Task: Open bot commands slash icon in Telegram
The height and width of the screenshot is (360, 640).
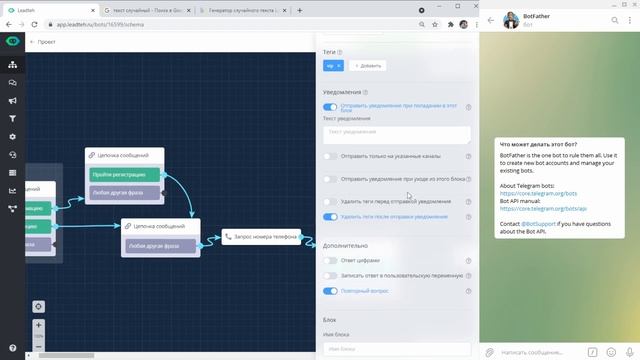Action: click(x=592, y=352)
